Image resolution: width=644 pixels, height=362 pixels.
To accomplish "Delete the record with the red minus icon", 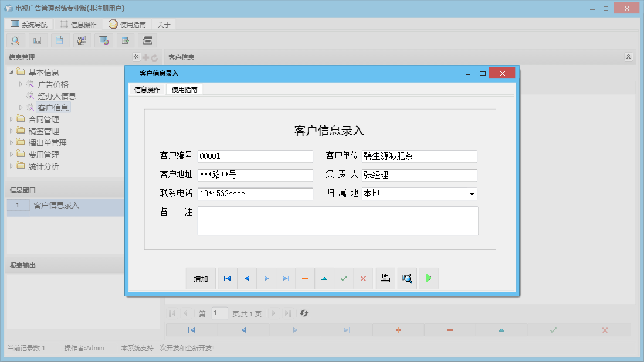I will 305,278.
